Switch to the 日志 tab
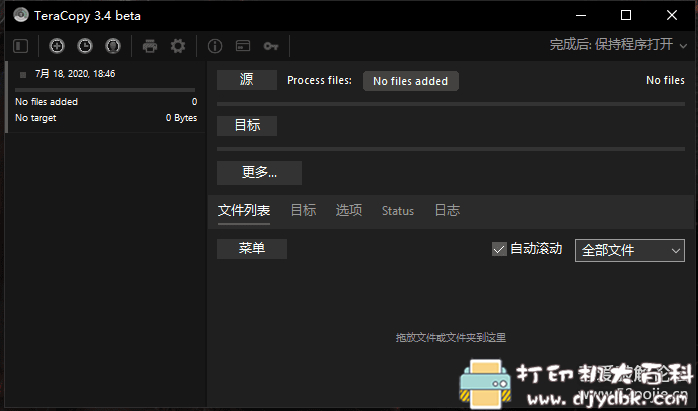This screenshot has height=411, width=698. click(447, 210)
